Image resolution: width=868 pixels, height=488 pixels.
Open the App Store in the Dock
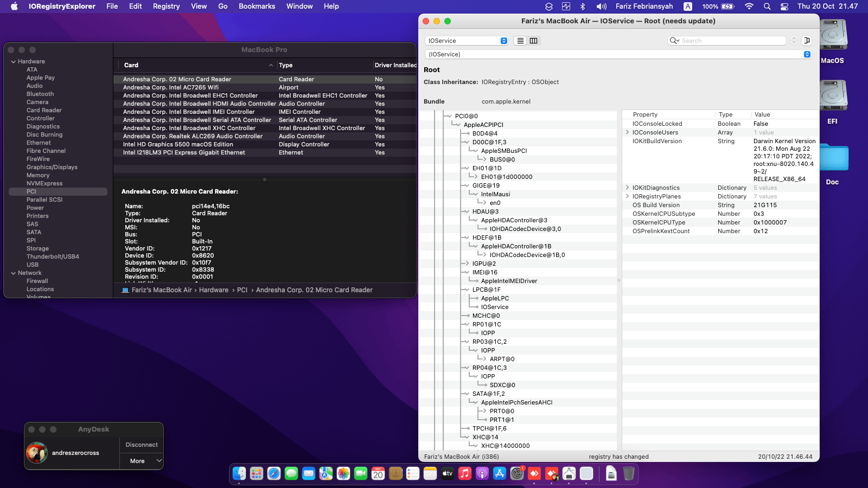500,474
